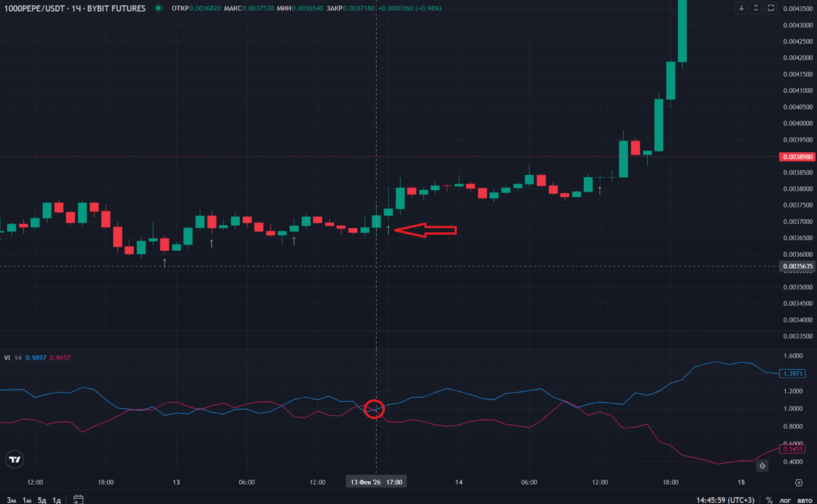Click the collapse pane chevrons icon
Viewport: 817px width, 504px height.
756,8
